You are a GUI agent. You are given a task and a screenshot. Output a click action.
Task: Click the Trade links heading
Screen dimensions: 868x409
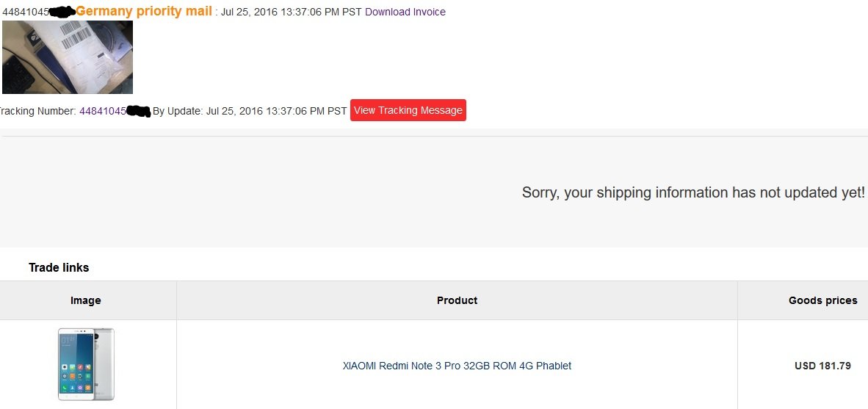tap(59, 267)
